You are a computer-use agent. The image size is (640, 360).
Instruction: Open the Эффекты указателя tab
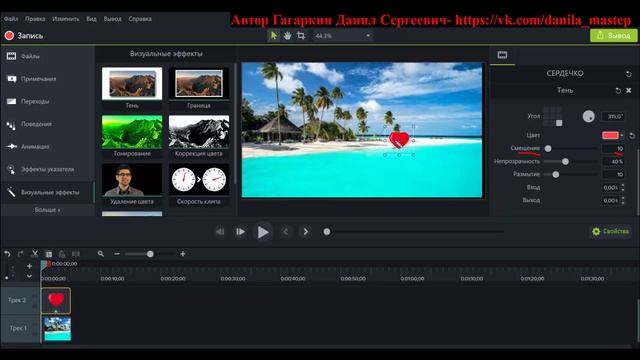pyautogui.click(x=47, y=169)
